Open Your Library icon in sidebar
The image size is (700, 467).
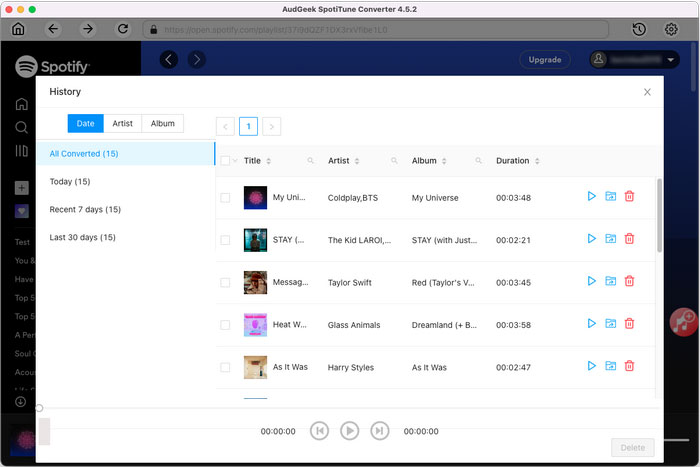point(21,151)
